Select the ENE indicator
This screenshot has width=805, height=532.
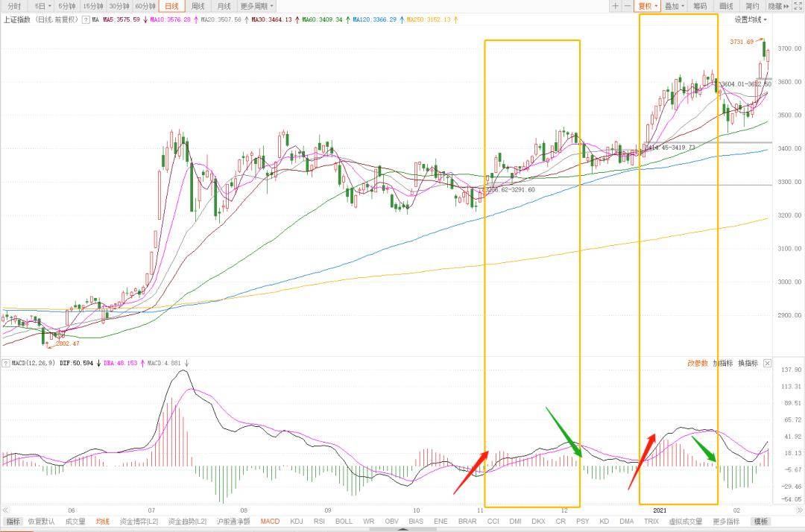[x=441, y=522]
